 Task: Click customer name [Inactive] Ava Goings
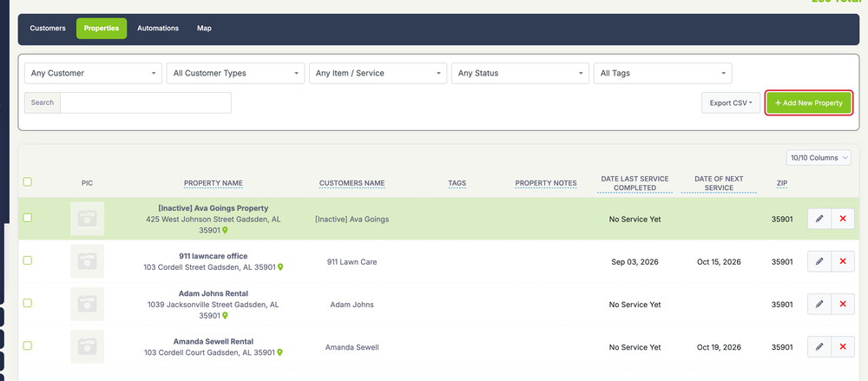(352, 220)
